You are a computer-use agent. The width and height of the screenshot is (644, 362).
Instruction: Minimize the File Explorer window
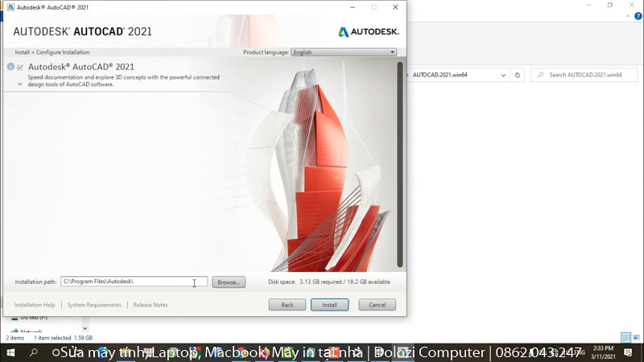(x=588, y=5)
